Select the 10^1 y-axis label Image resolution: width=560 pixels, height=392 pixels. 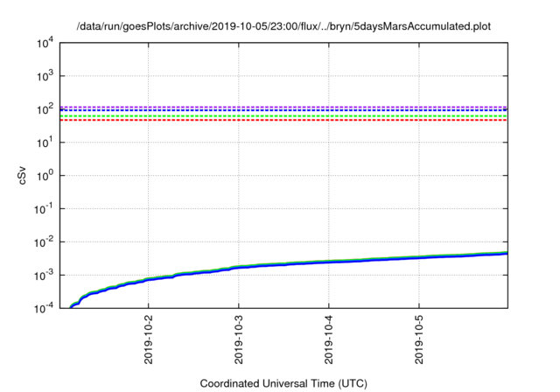pyautogui.click(x=45, y=142)
